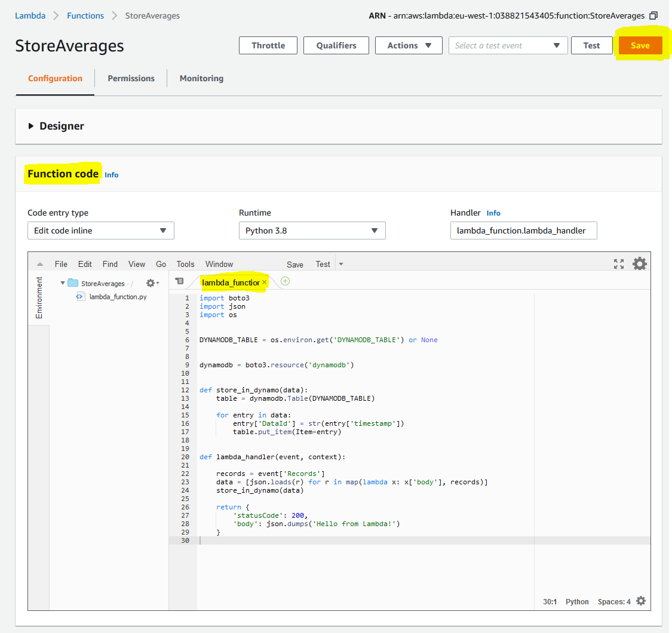Click the Handler input field
This screenshot has height=633, width=672.
523,231
